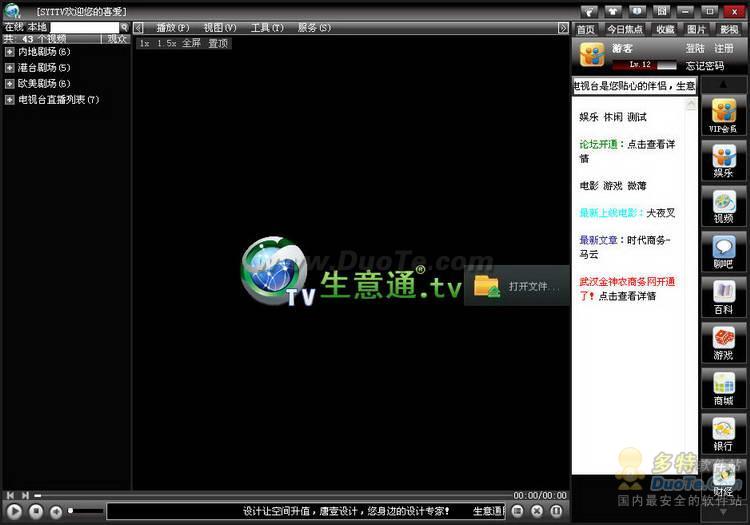Set video size to 1.5x
Viewport: 750px width, 525px height.
pyautogui.click(x=166, y=44)
